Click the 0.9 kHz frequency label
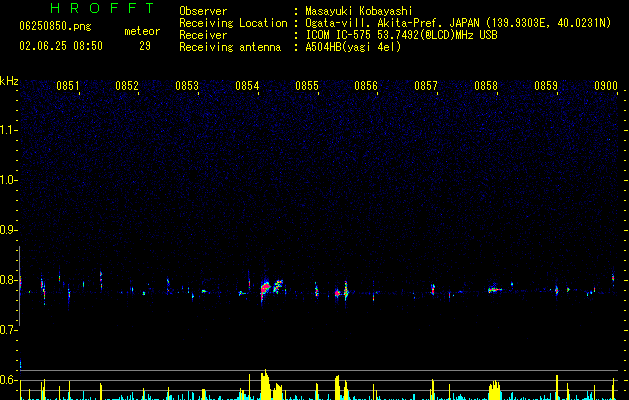The image size is (629, 400). tap(8, 230)
